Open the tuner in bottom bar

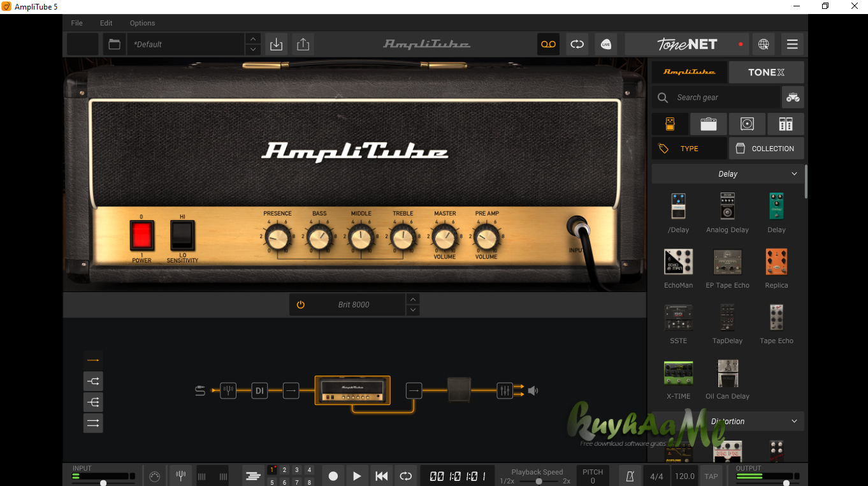click(x=180, y=476)
